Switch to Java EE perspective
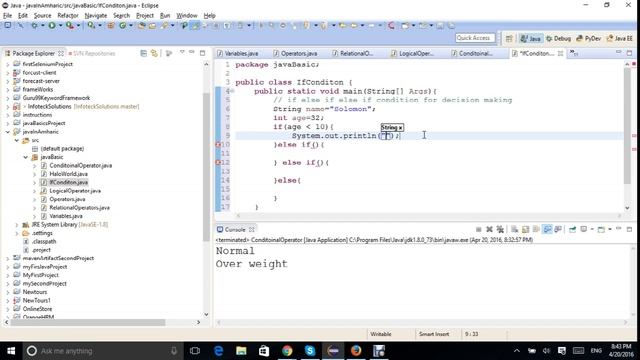 [620, 38]
